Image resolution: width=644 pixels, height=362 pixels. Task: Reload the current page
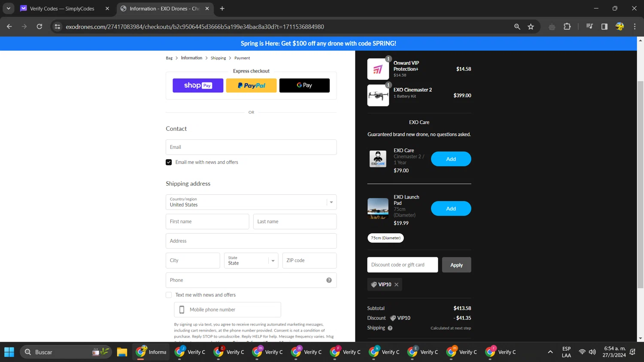(x=39, y=27)
